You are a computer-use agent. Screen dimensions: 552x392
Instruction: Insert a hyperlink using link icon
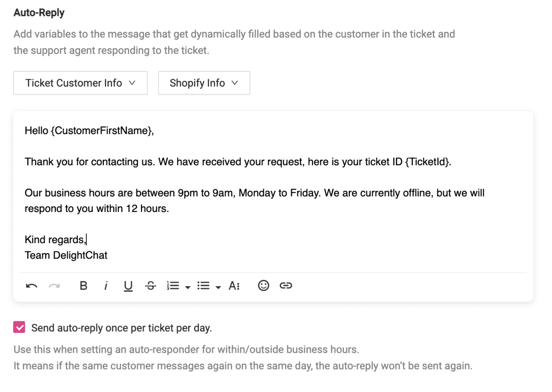tap(286, 286)
